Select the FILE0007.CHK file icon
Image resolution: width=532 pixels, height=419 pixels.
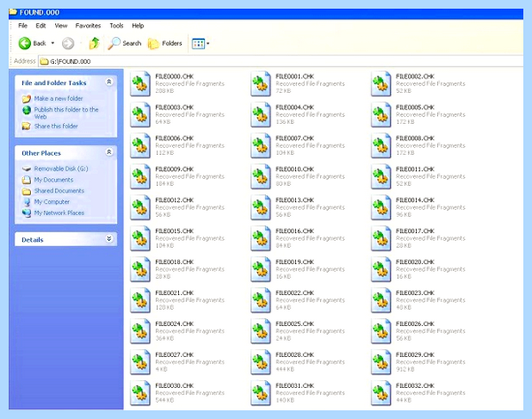(261, 145)
